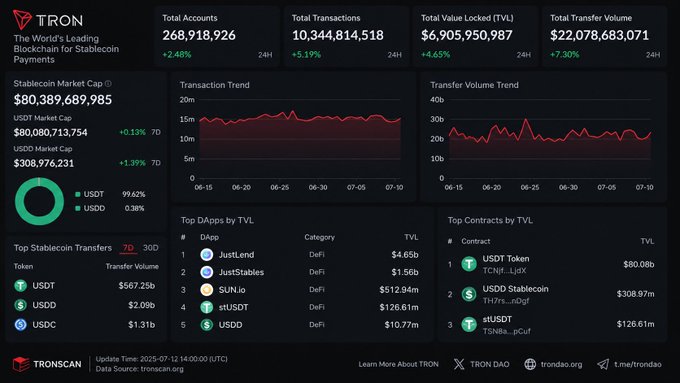Click the USDC transfer volume $1.31b
The image size is (680, 383).
tap(141, 324)
